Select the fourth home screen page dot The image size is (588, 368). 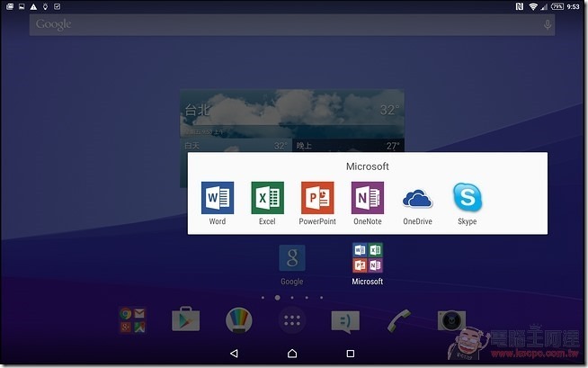point(307,298)
